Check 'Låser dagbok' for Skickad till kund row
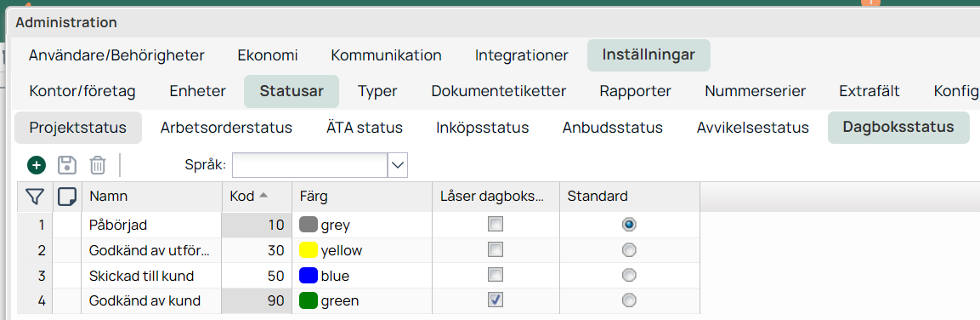980x320 pixels. click(x=496, y=275)
